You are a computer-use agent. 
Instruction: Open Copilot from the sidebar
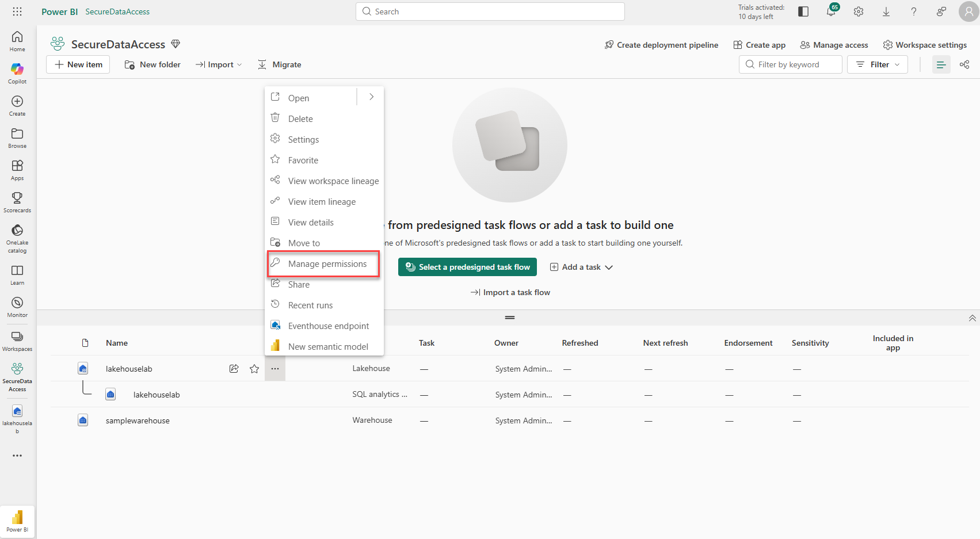tap(17, 74)
